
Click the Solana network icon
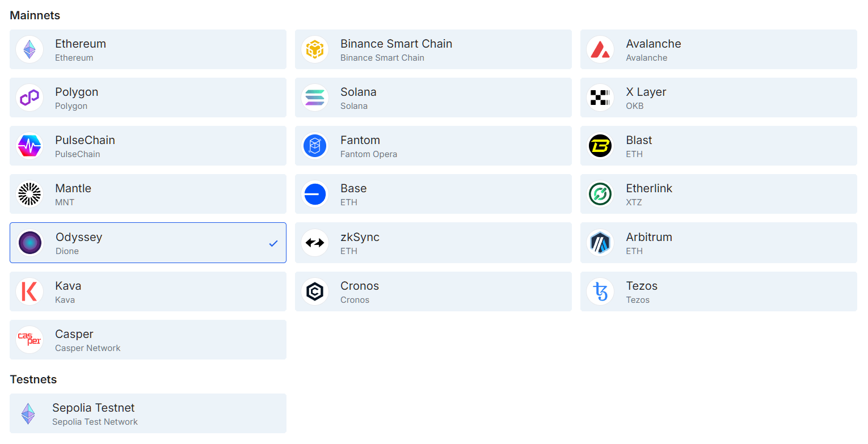315,98
